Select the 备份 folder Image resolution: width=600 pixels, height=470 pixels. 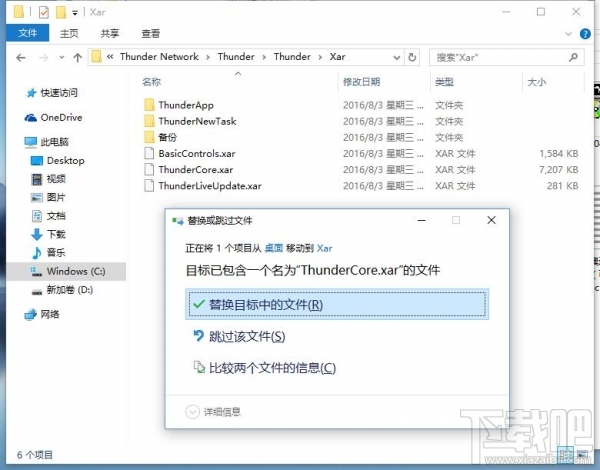[167, 137]
